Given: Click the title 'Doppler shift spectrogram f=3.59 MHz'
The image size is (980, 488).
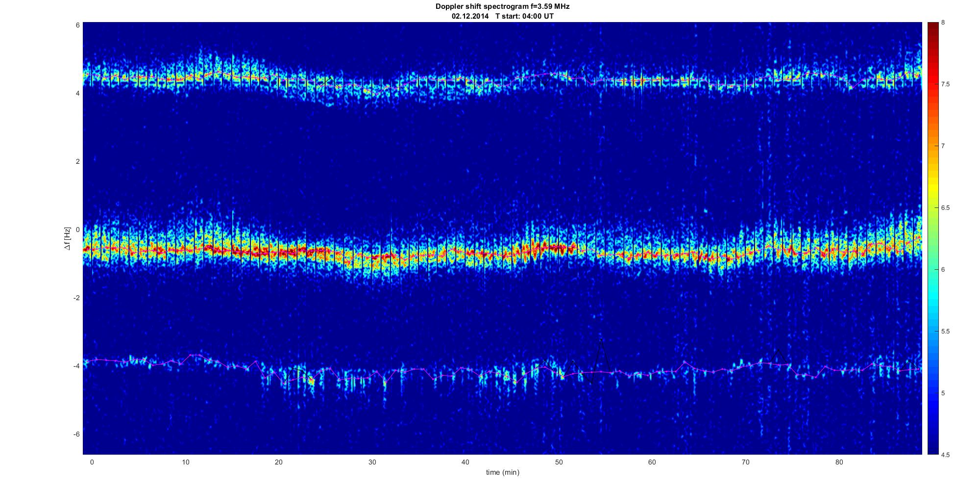Looking at the screenshot, I should click(502, 7).
